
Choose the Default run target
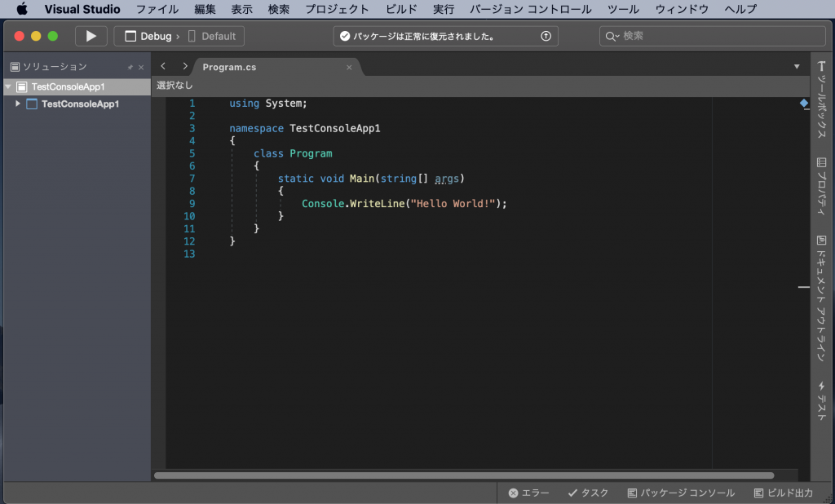pos(212,36)
